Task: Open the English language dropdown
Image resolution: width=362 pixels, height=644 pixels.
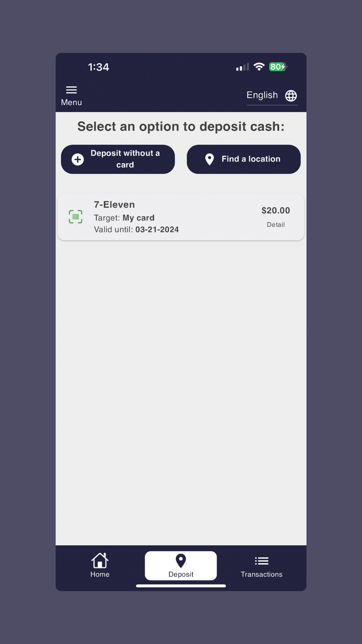Action: coord(272,96)
